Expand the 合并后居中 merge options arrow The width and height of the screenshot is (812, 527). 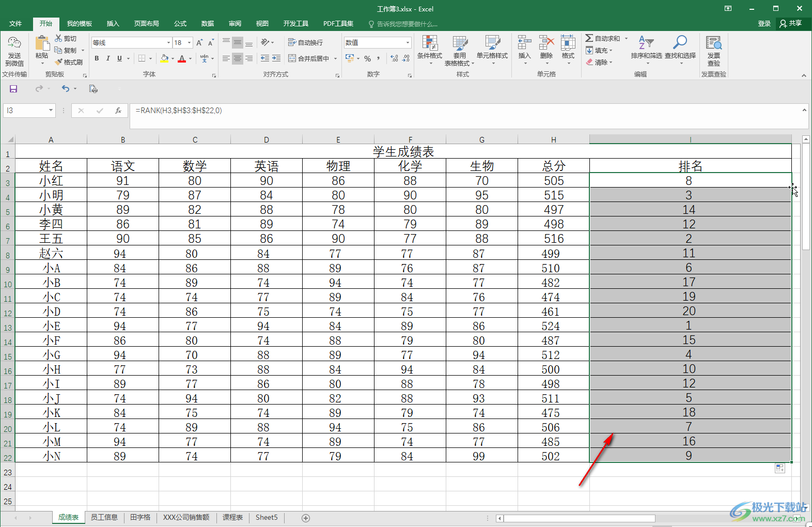[335, 58]
